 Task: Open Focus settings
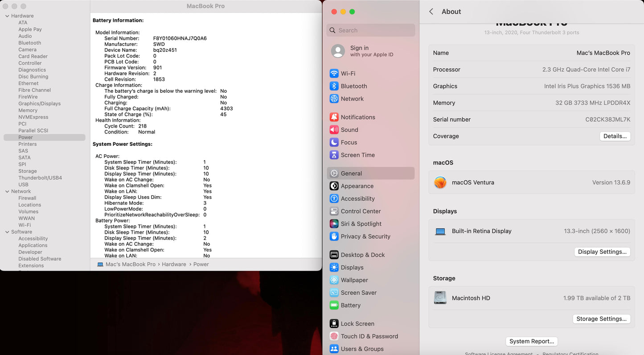(348, 142)
